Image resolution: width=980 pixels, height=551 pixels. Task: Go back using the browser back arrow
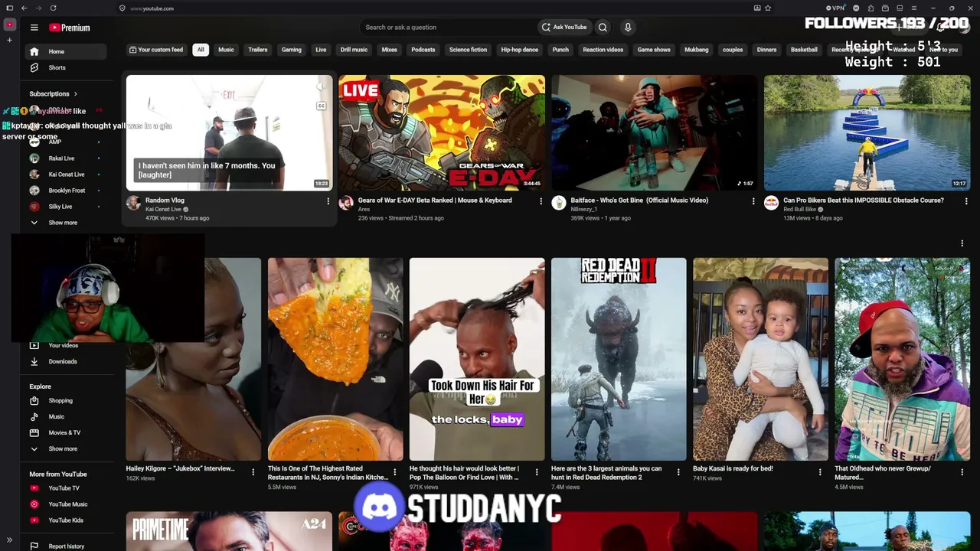(24, 8)
